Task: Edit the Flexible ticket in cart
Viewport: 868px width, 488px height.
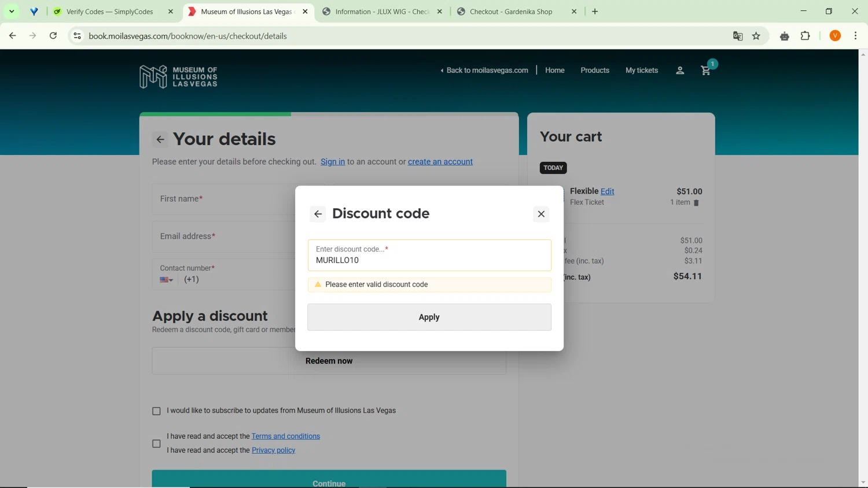Action: point(608,191)
